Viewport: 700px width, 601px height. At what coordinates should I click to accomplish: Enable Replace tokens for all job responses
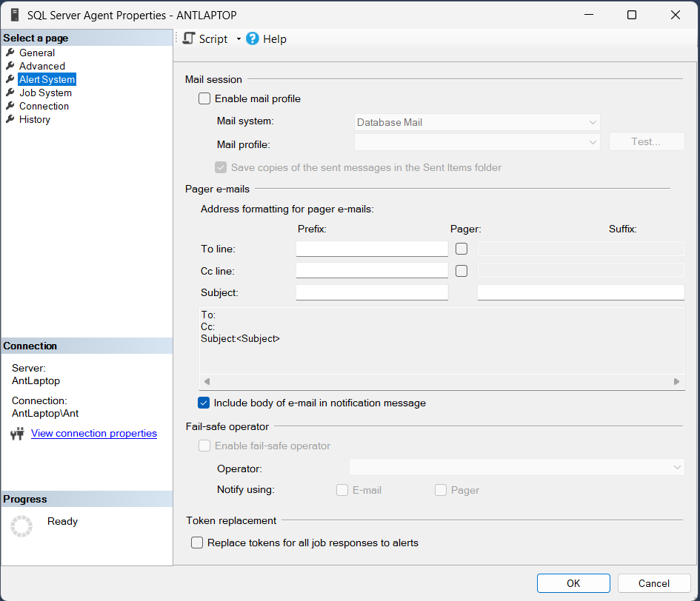pos(197,543)
